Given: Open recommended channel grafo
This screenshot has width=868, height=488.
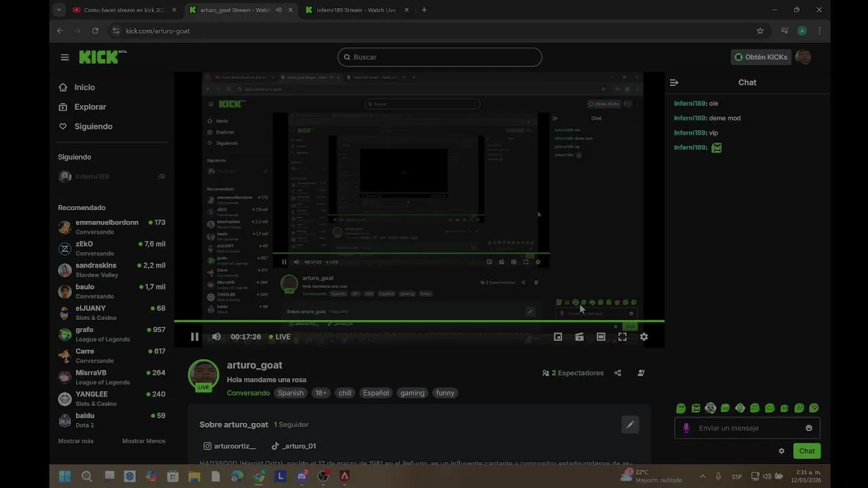Looking at the screenshot, I should point(112,334).
